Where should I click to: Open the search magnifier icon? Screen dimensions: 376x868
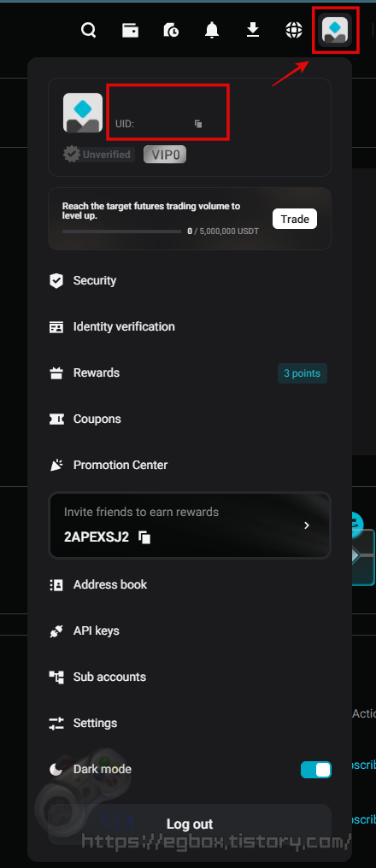pyautogui.click(x=89, y=29)
